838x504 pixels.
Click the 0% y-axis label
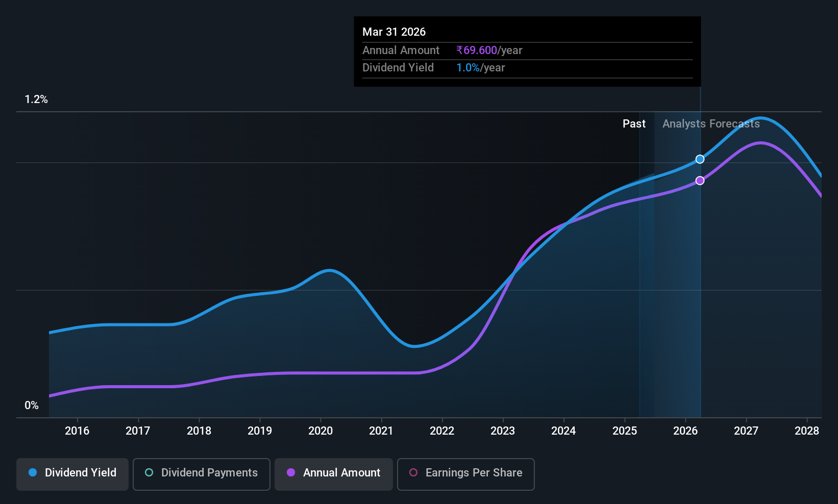pos(32,406)
